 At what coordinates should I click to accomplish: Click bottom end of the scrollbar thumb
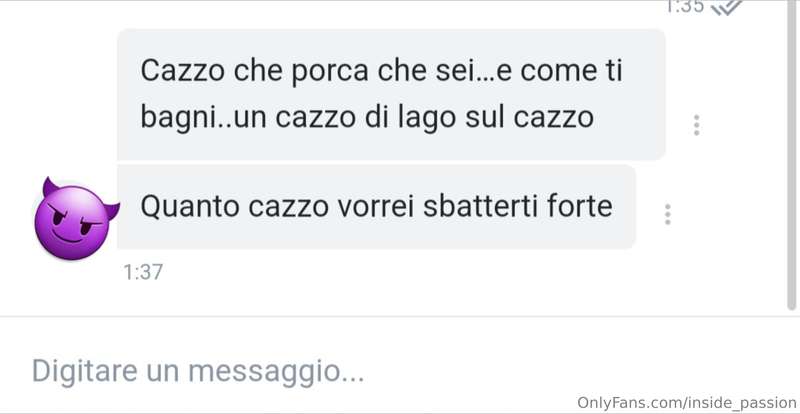(792, 304)
